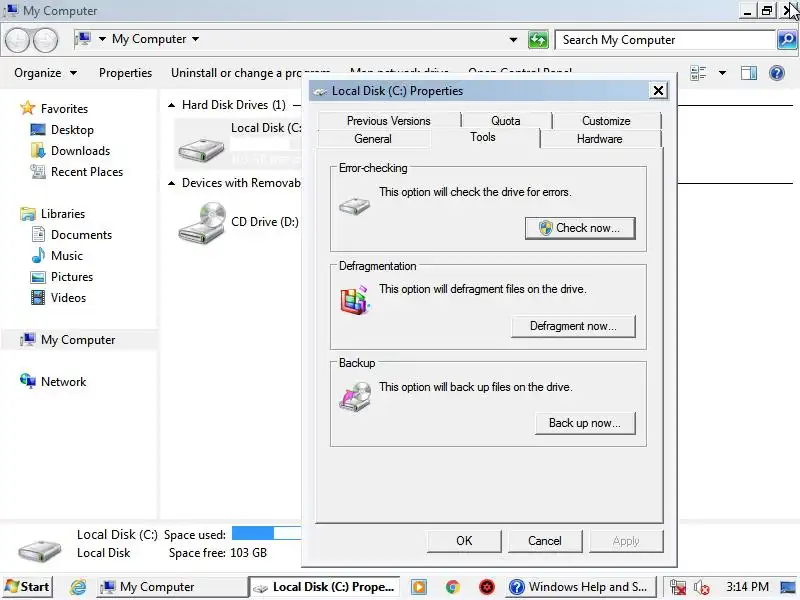Collapse the Hard Disk Drives group

171,105
